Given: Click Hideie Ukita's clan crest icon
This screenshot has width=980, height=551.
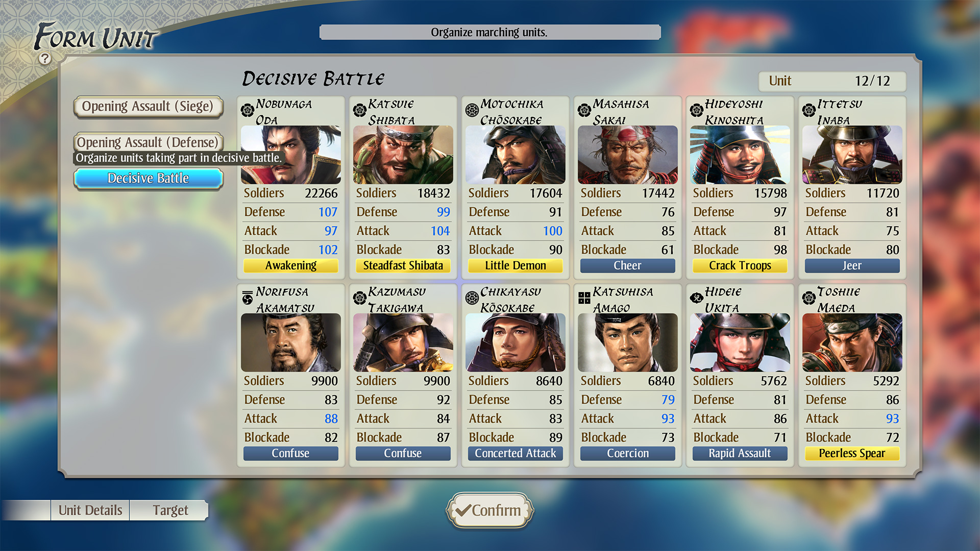Looking at the screenshot, I should click(x=697, y=297).
